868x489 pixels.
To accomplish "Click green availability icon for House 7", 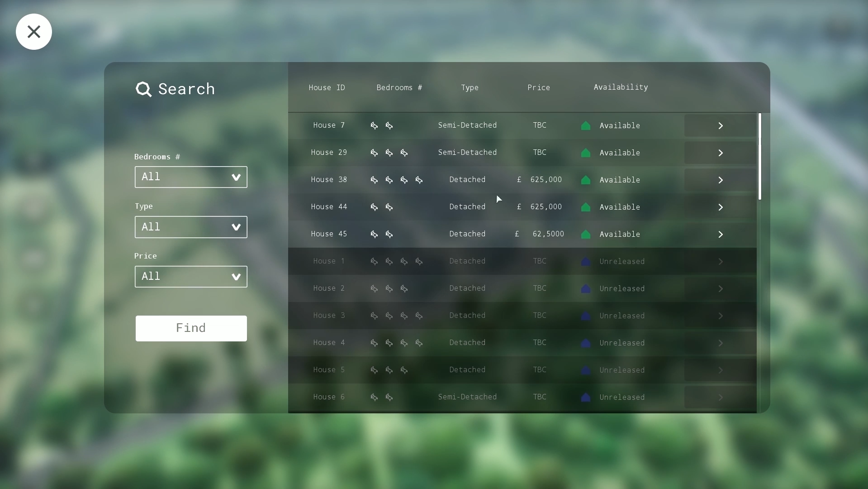I will (585, 126).
